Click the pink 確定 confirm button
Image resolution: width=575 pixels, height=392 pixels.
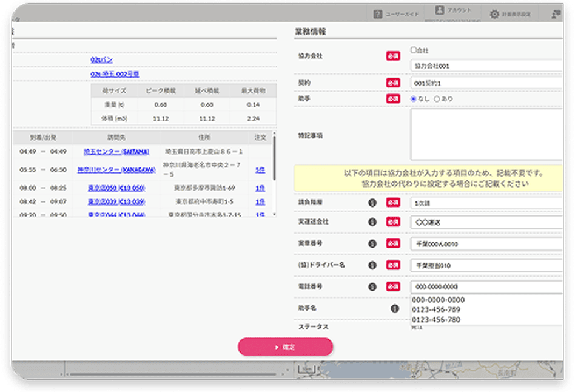click(285, 347)
